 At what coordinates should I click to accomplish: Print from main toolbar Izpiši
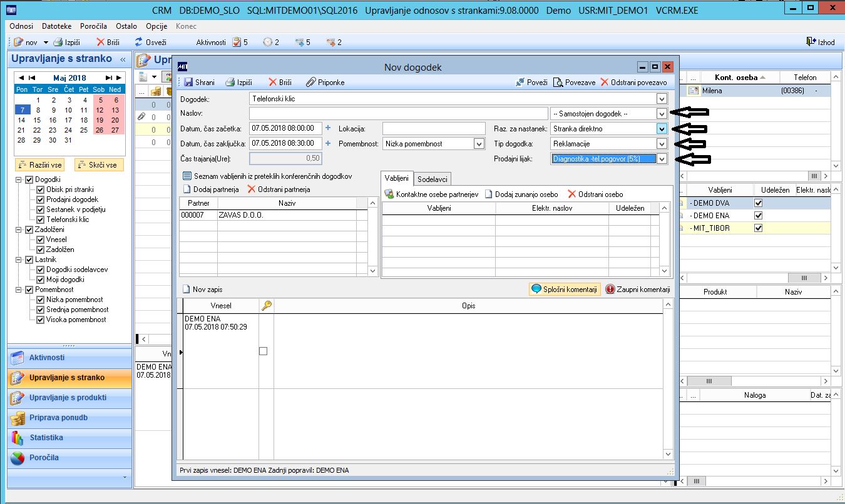click(66, 42)
